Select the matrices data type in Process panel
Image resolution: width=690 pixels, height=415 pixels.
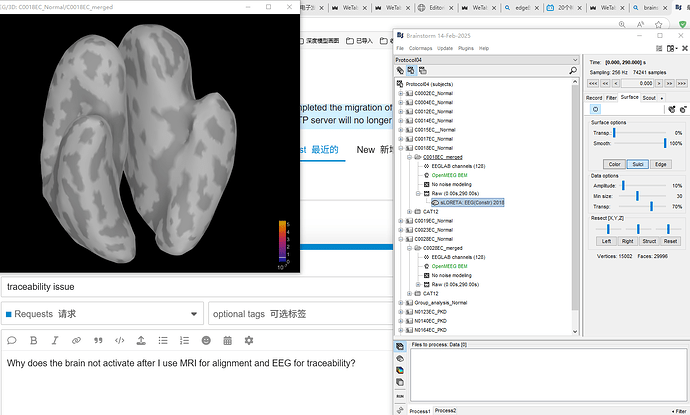pos(400,382)
